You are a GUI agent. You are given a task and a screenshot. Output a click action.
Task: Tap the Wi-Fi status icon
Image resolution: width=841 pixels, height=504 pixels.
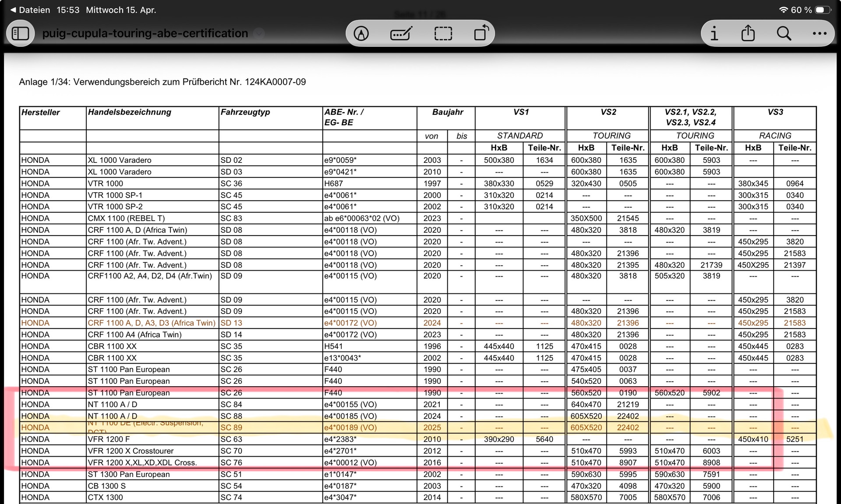click(x=783, y=10)
